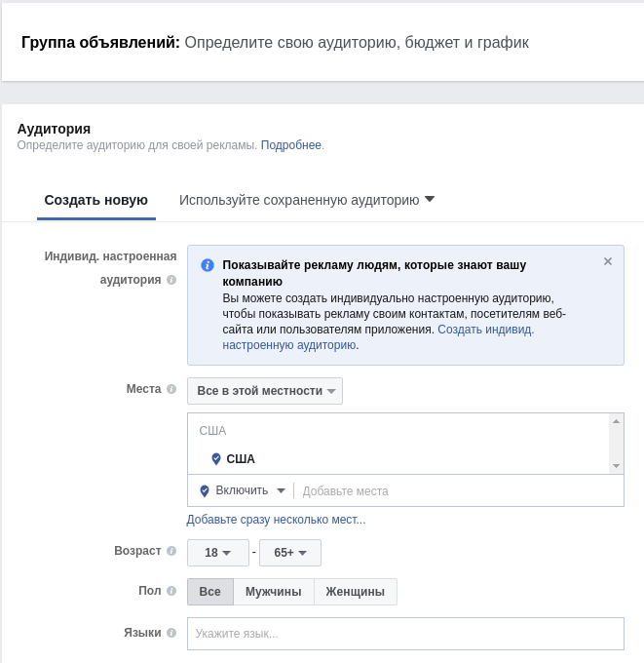The height and width of the screenshot is (663, 644).
Task: Open Включить include/exclude dropdown
Action: click(249, 490)
